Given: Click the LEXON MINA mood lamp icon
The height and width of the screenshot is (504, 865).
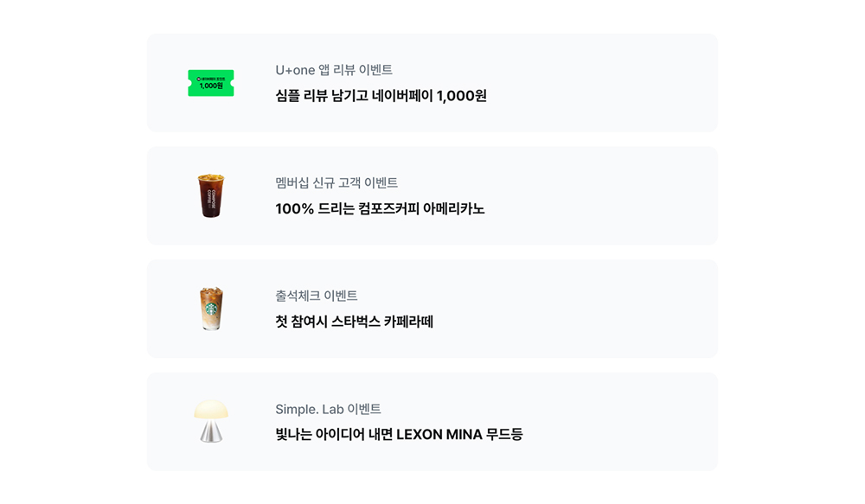Looking at the screenshot, I should pos(211,421).
